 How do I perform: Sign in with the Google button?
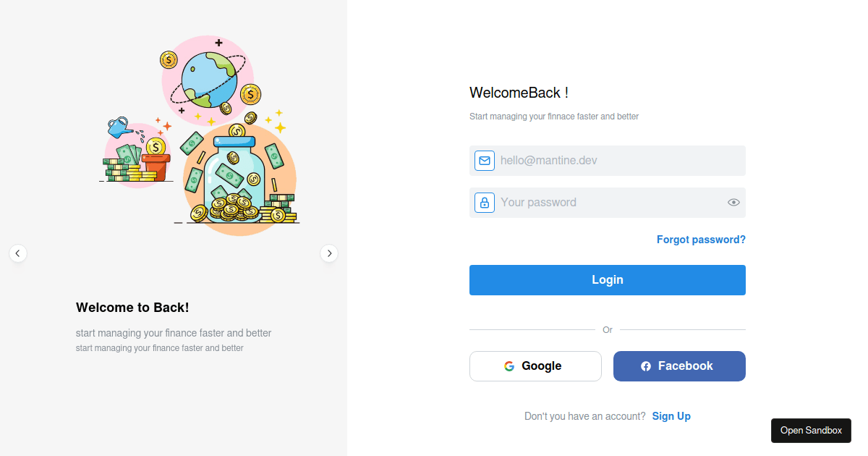point(535,366)
